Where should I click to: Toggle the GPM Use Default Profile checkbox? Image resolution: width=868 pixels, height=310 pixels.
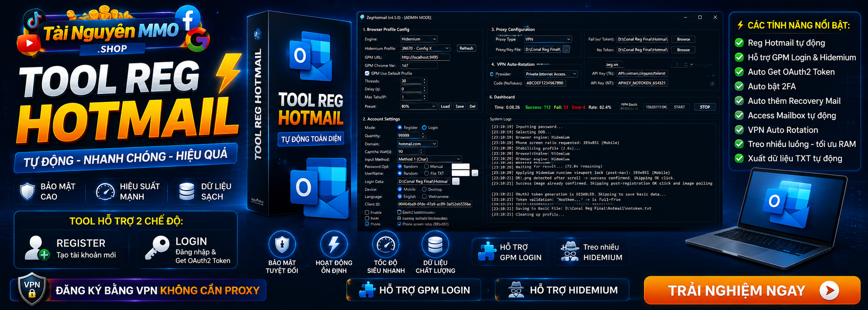pyautogui.click(x=367, y=73)
